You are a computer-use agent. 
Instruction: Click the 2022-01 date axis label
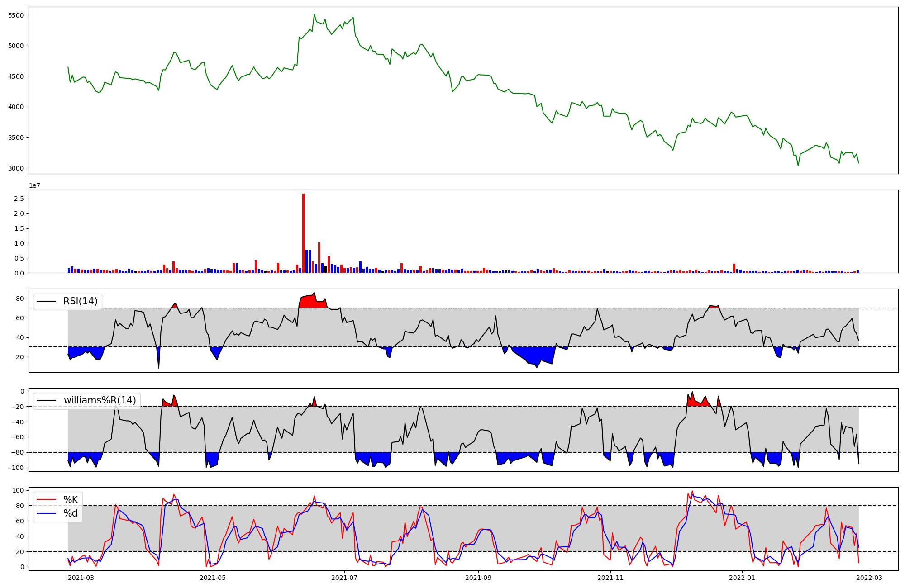(x=742, y=577)
